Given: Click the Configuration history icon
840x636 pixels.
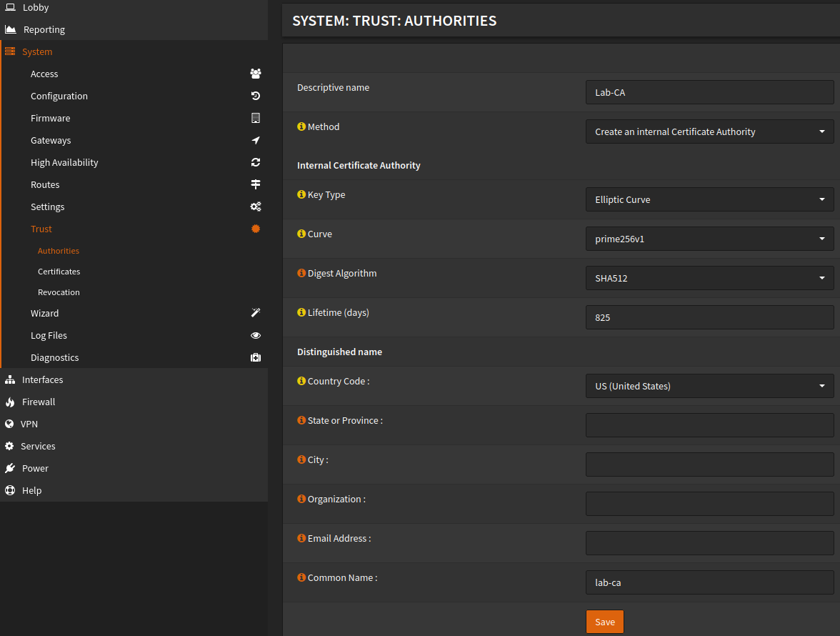Looking at the screenshot, I should 256,96.
